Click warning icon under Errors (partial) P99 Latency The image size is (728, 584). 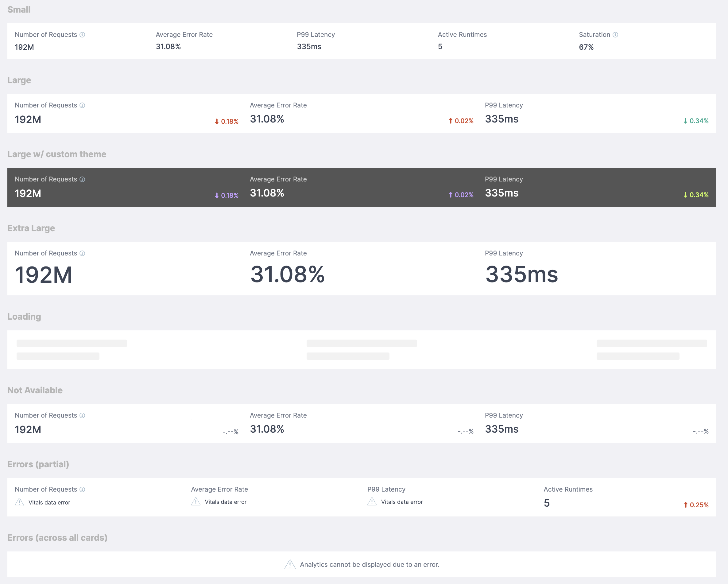[x=372, y=502]
